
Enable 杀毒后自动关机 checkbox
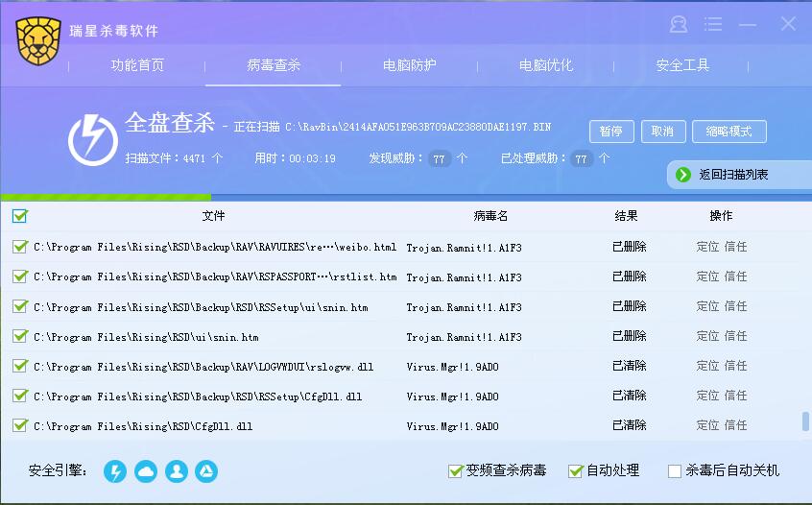pyautogui.click(x=674, y=471)
